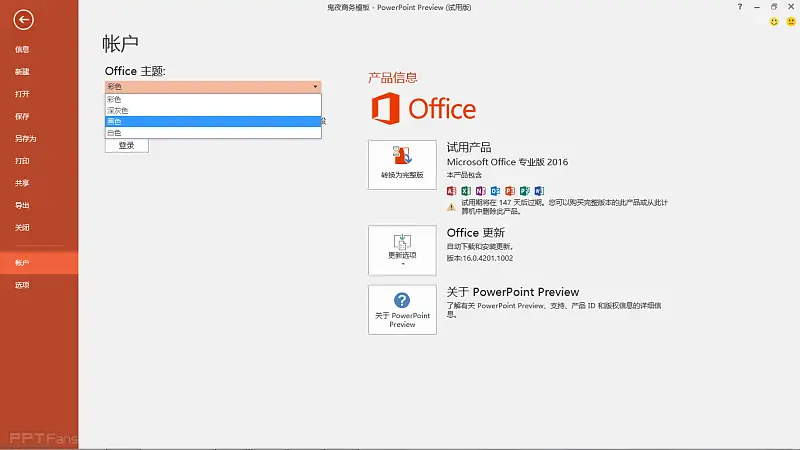Click the OneNote app icon in product list
The width and height of the screenshot is (800, 450).
point(481,190)
